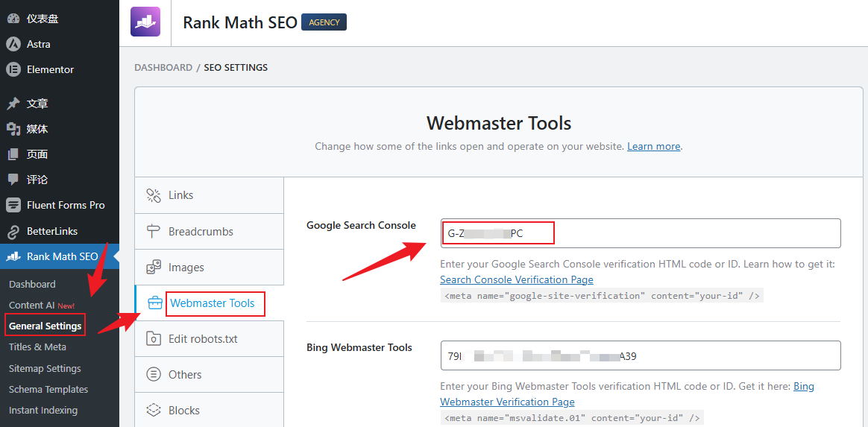This screenshot has height=427, width=868.
Task: Click the Blocks tab icon
Action: (154, 411)
